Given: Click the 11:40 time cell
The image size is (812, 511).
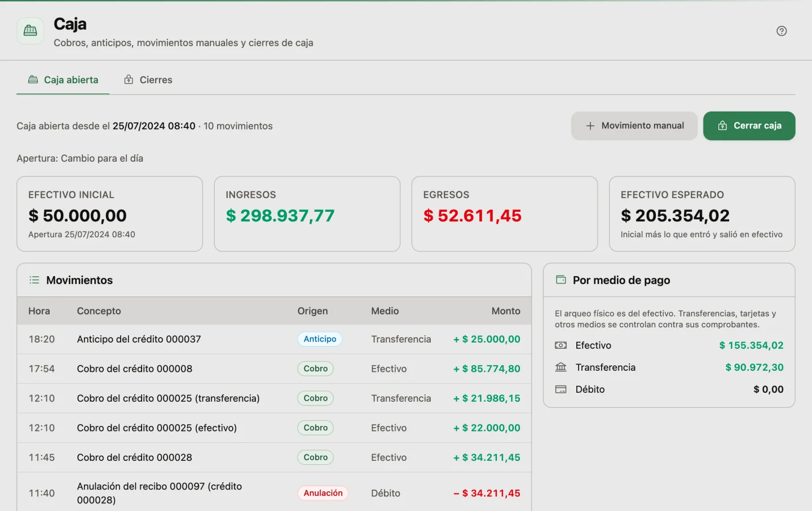Looking at the screenshot, I should (x=42, y=493).
